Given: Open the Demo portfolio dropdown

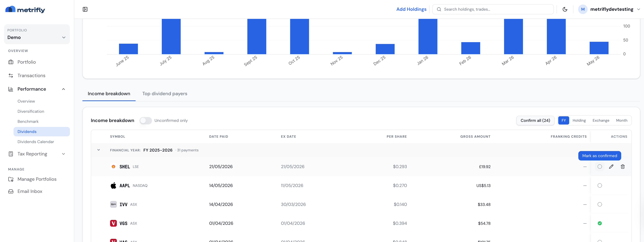Looking at the screenshot, I should coord(37,34).
